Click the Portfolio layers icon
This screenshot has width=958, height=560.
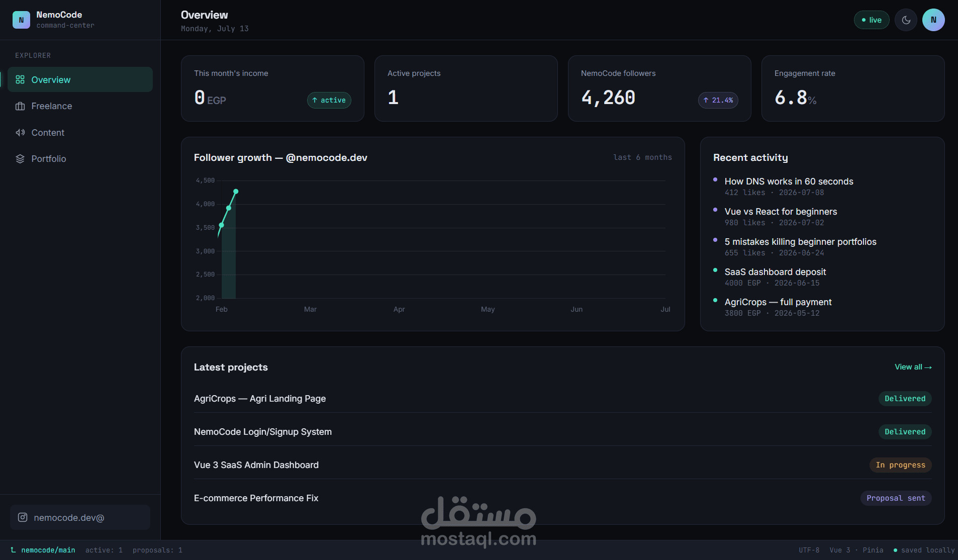point(20,159)
